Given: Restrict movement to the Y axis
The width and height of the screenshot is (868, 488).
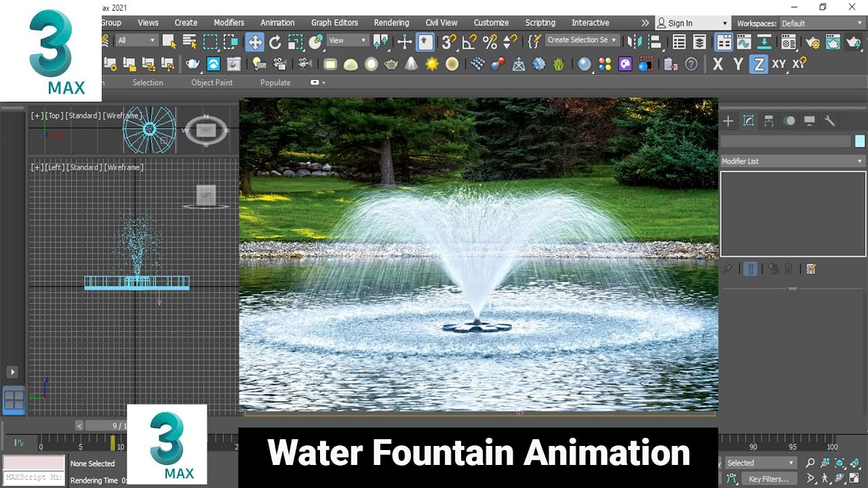Looking at the screenshot, I should (738, 64).
